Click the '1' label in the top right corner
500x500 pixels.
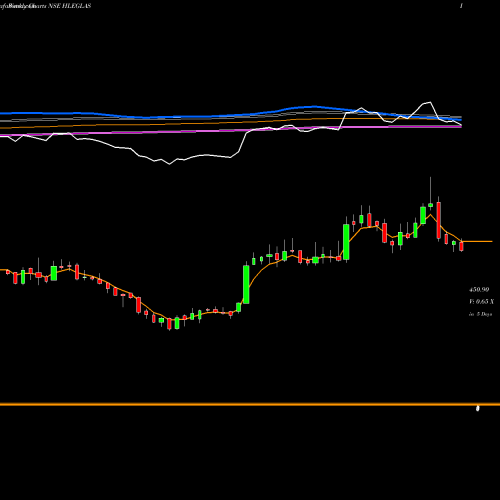461,6
